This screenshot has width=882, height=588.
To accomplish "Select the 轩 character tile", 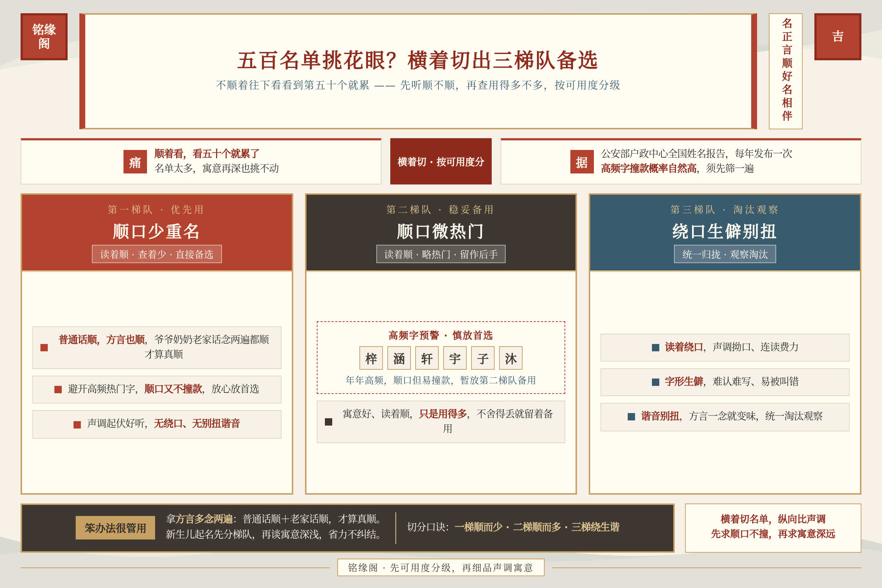I will 427,358.
